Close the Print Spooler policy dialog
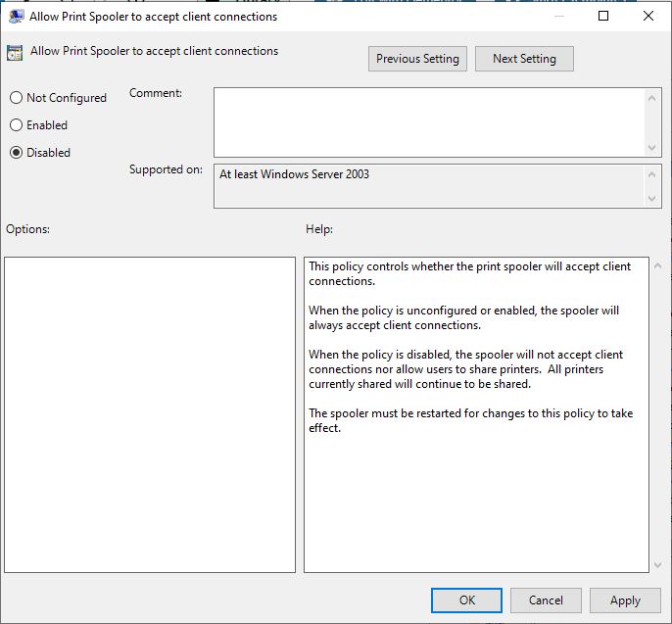 pyautogui.click(x=648, y=17)
